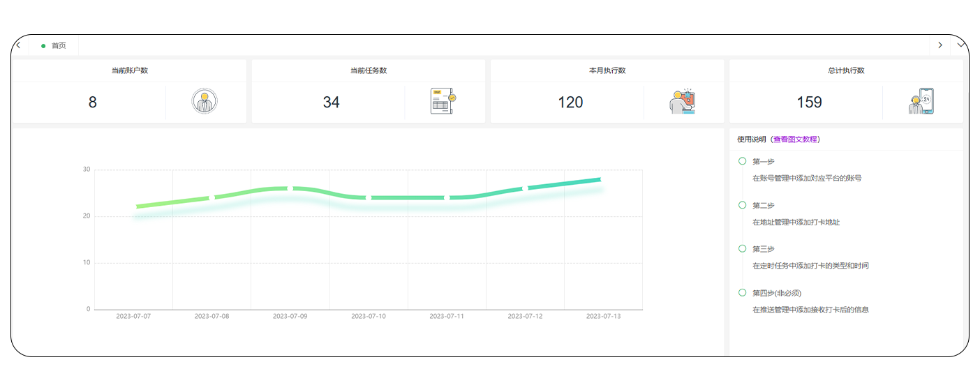The image size is (980, 392).
Task: Click the chart line point at 2023-07-09
Action: click(290, 188)
